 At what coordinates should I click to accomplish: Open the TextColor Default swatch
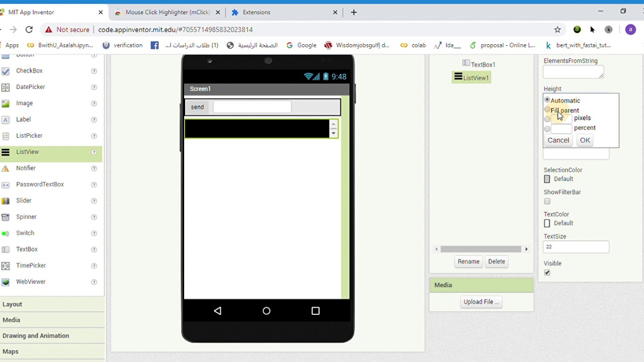[x=547, y=223]
